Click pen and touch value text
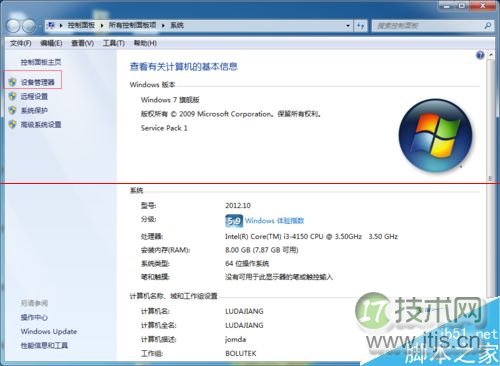 (x=279, y=277)
